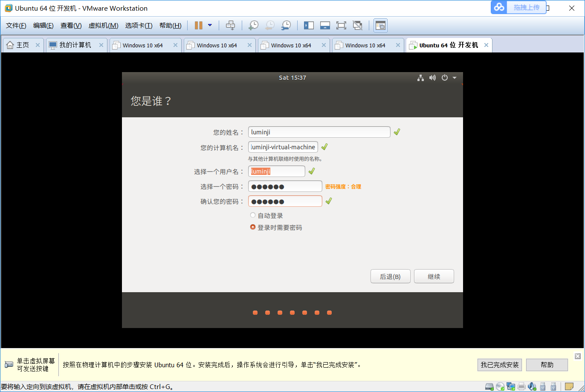
Task: Click the CD/DVD drive status icon
Action: pos(500,386)
